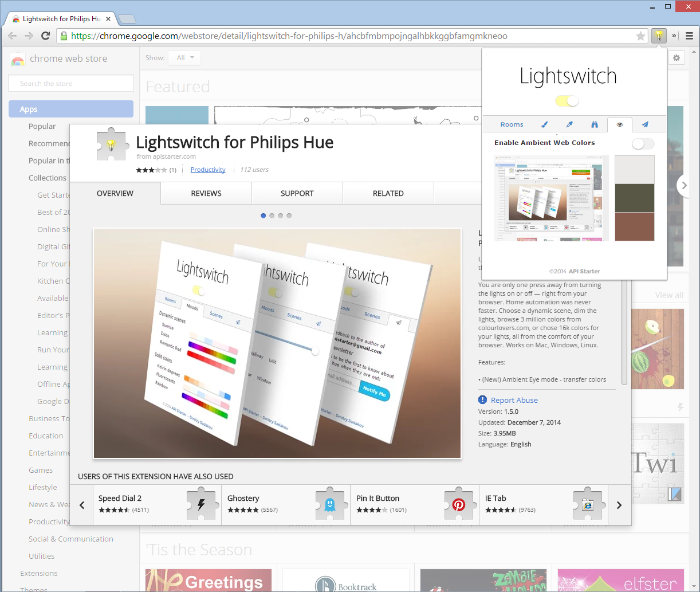Switch to the Support tab
Screen dimensions: 700x592
(297, 194)
